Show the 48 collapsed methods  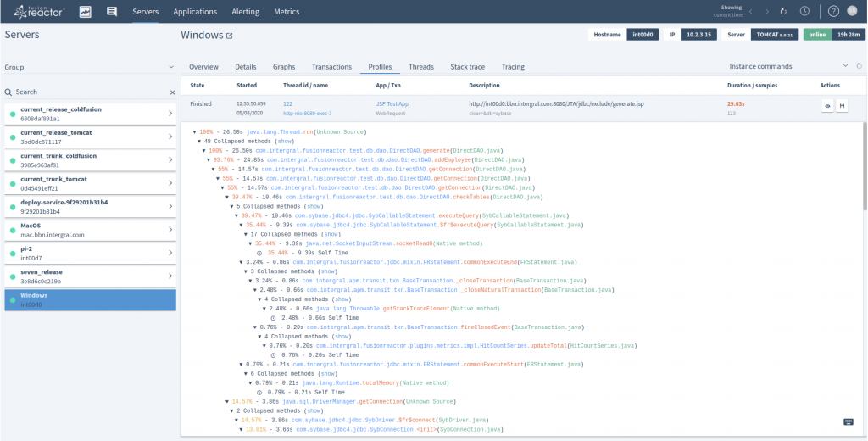click(x=285, y=142)
